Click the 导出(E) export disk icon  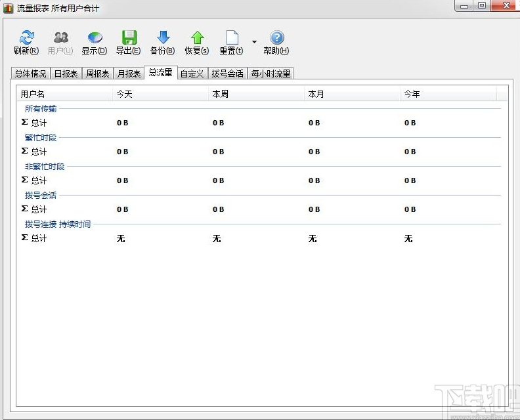[x=129, y=37]
